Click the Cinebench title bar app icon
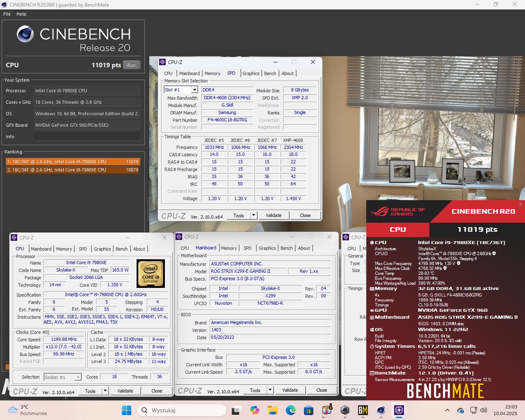 [x=5, y=5]
